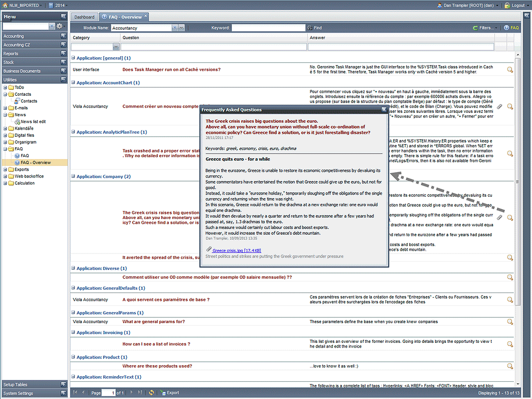
Task: Collapse the 'Application: Invoicing (1)' group
Action: click(x=73, y=332)
